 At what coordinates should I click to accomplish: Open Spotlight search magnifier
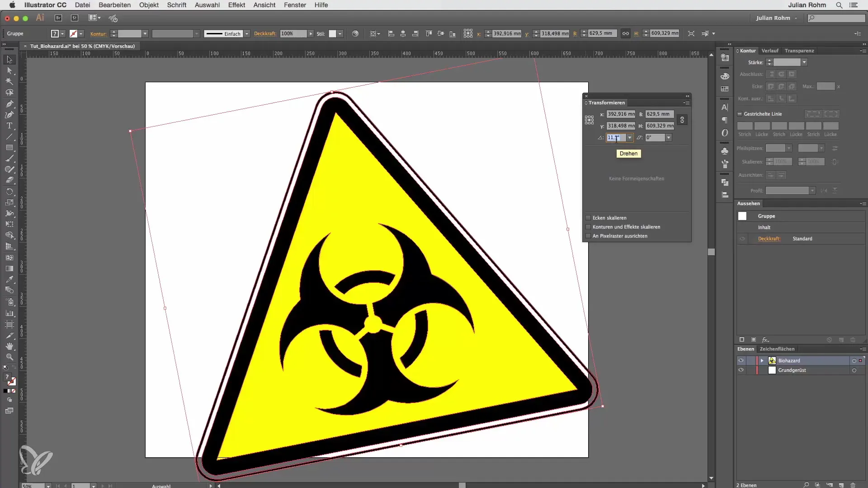pos(839,5)
